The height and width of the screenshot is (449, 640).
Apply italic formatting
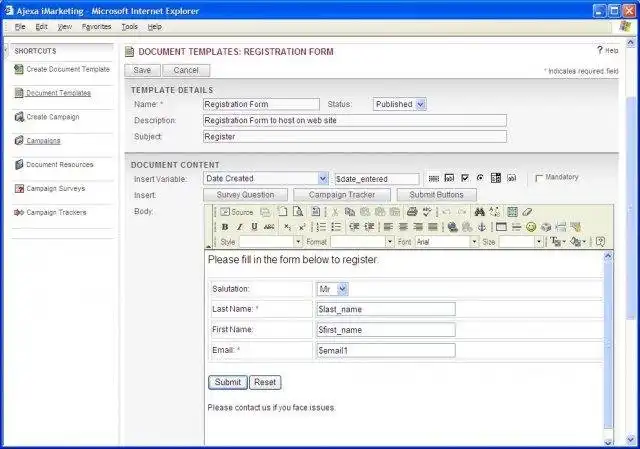pos(240,227)
